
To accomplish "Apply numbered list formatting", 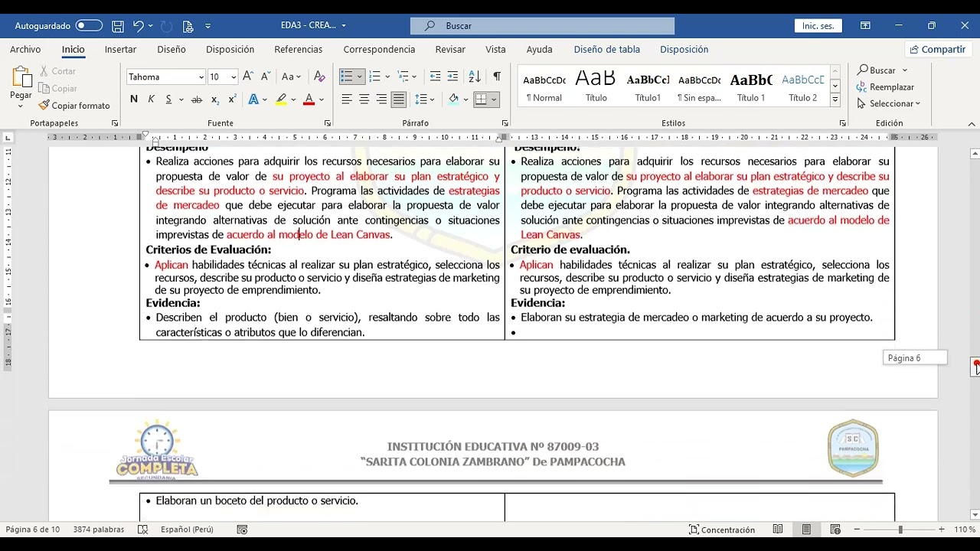I will pos(374,77).
